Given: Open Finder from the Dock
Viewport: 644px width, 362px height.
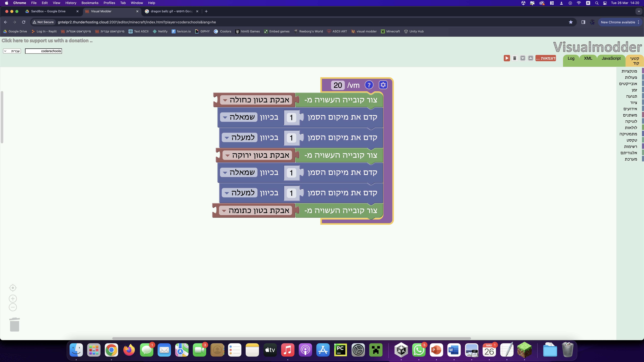Looking at the screenshot, I should [x=76, y=350].
